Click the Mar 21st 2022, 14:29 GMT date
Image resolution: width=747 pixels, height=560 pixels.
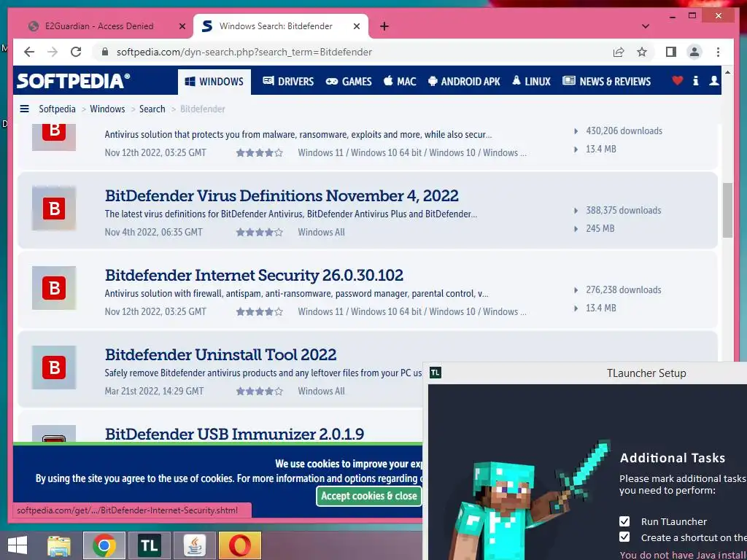(x=154, y=391)
